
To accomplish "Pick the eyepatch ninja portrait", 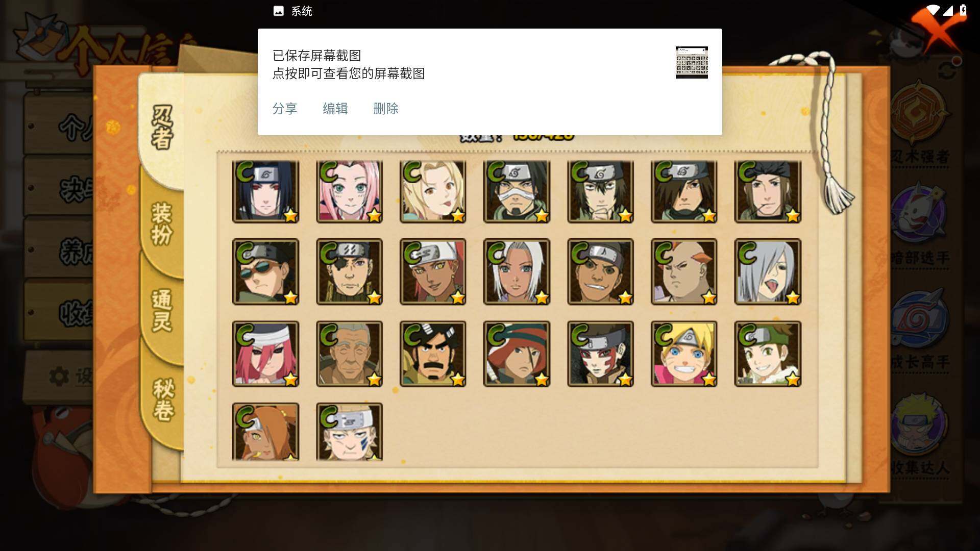I will coord(349,272).
